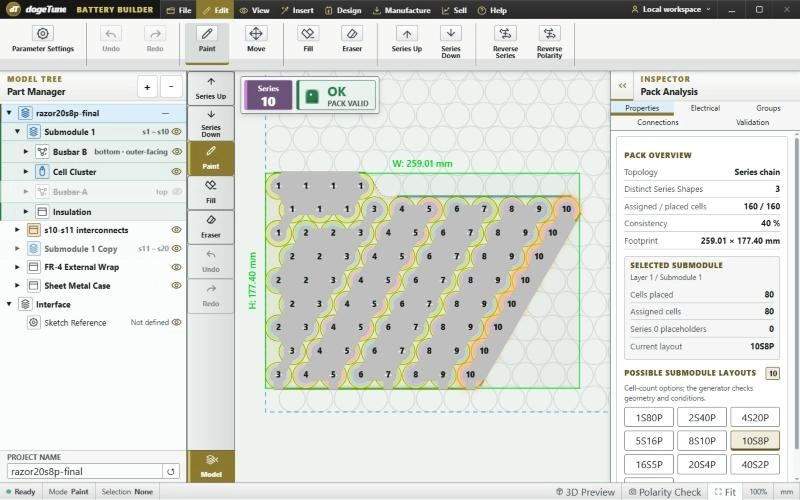Collapse the Submodule 1 tree node
Viewport: 800px width, 500px height.
17,132
